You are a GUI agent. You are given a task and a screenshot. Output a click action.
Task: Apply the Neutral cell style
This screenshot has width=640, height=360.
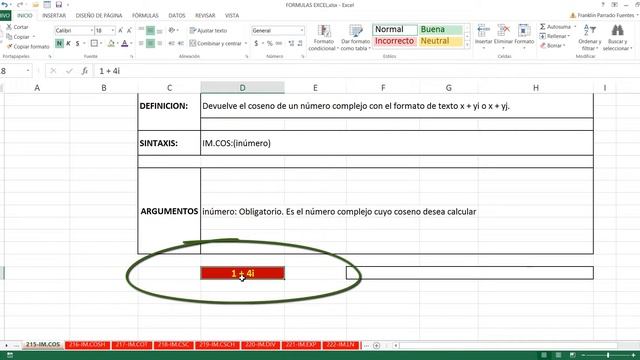pos(440,41)
